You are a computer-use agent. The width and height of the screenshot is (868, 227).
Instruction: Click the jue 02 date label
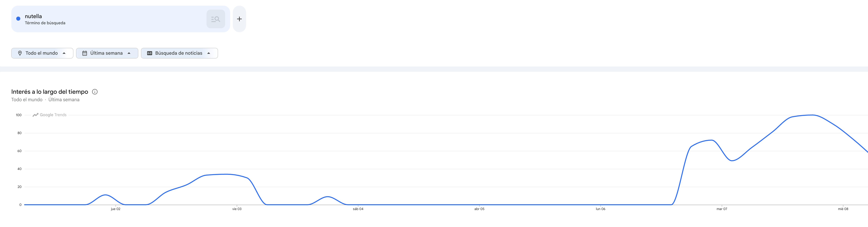(x=116, y=209)
